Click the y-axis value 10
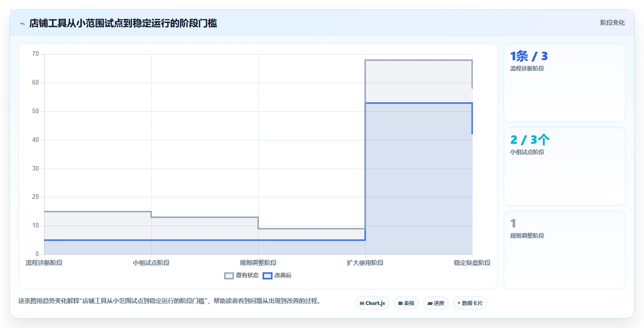The image size is (644, 328). (35, 226)
